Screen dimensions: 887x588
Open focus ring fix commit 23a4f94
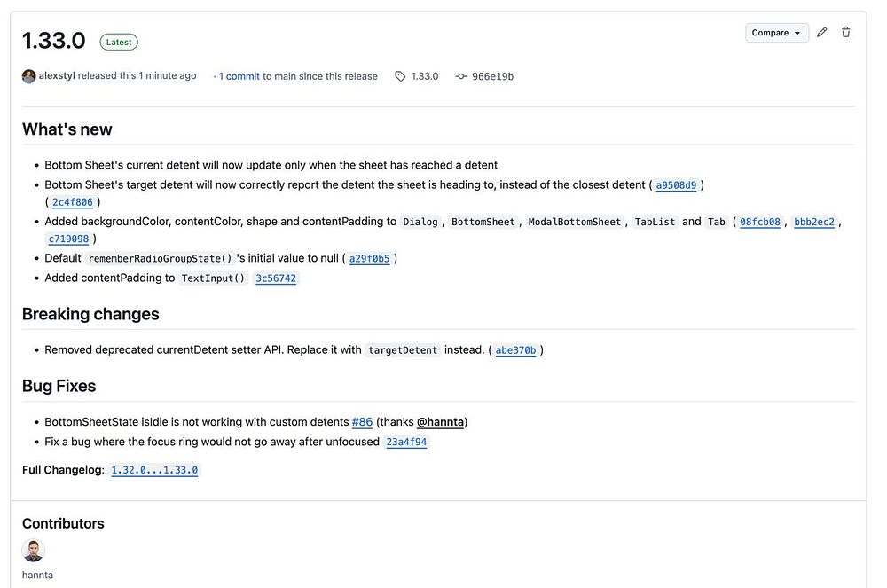[x=406, y=442]
